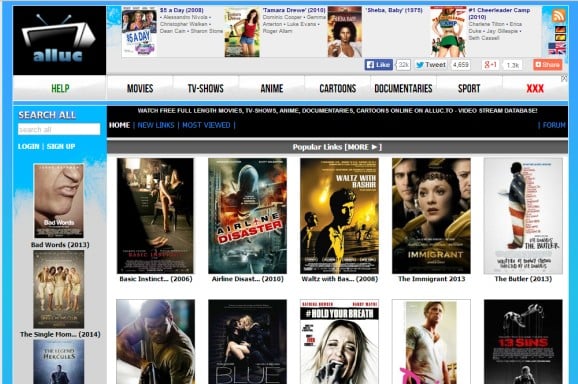Switch language using the German flag icon
Image resolution: width=578 pixels, height=384 pixels.
pos(560,29)
